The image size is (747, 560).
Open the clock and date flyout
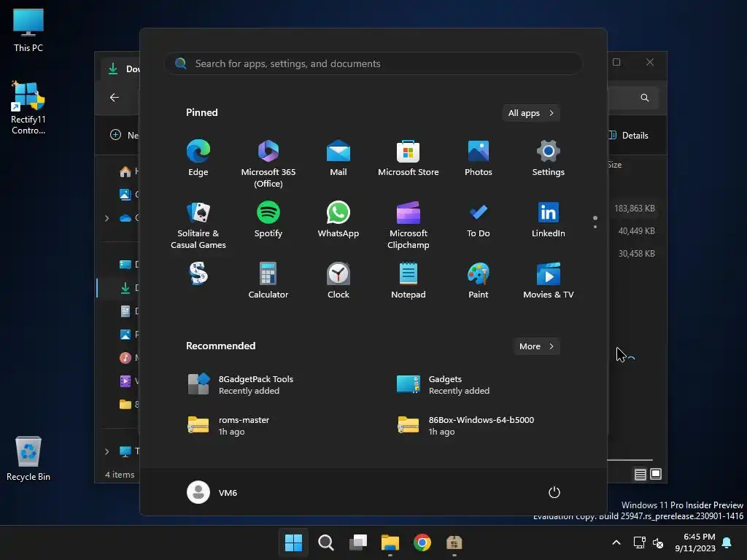(x=695, y=542)
